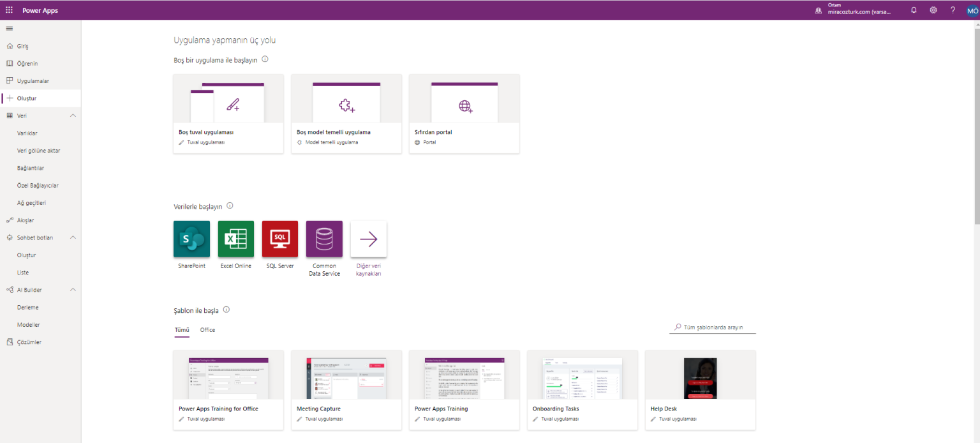Switch to the Office templates tab
The image size is (980, 443).
click(207, 330)
